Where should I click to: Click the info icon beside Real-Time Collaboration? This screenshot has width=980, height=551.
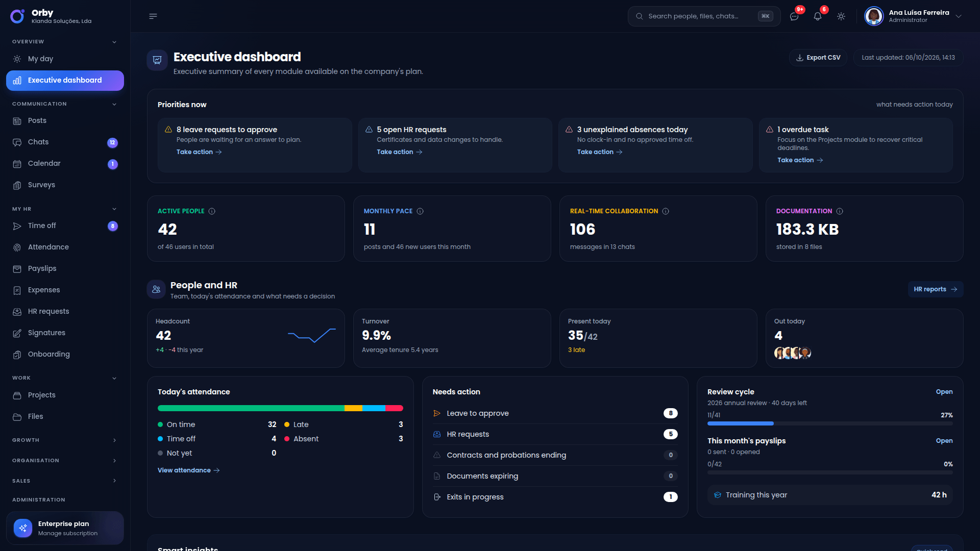pos(666,211)
